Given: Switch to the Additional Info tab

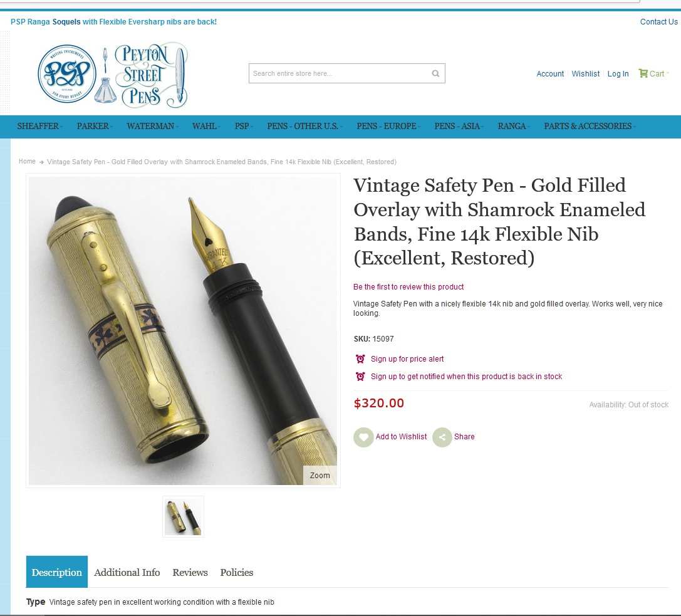Looking at the screenshot, I should point(127,572).
